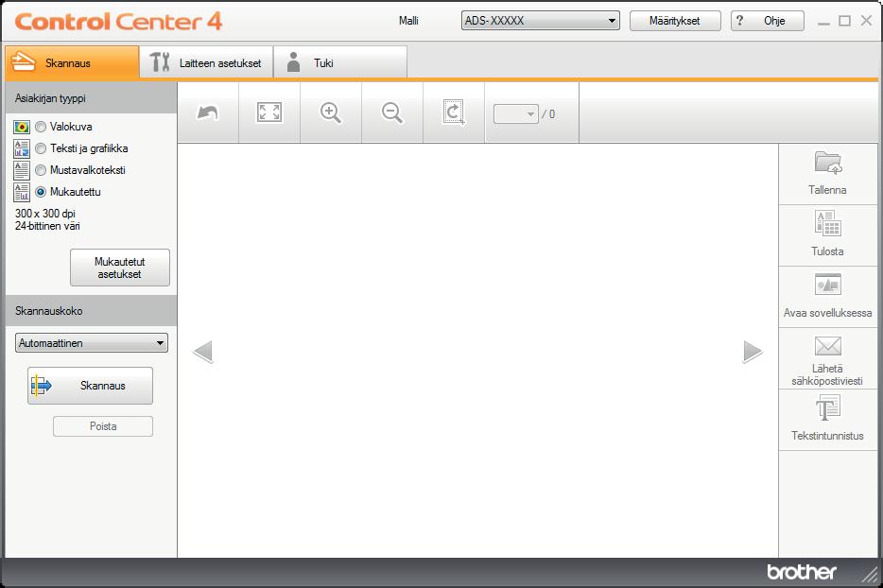Click the 'Asiakirjan tyyppi' section header

[x=91, y=98]
